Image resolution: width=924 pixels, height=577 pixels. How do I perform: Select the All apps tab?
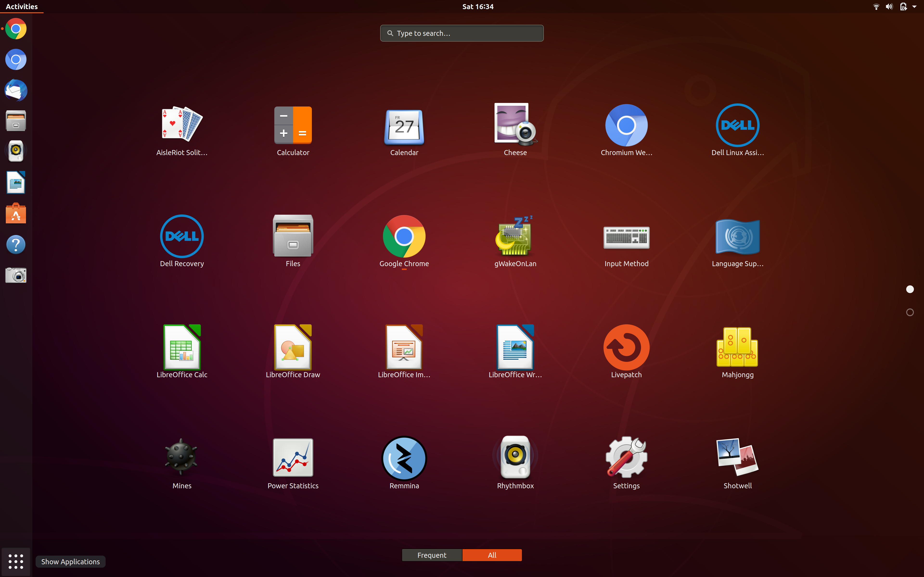pyautogui.click(x=492, y=555)
